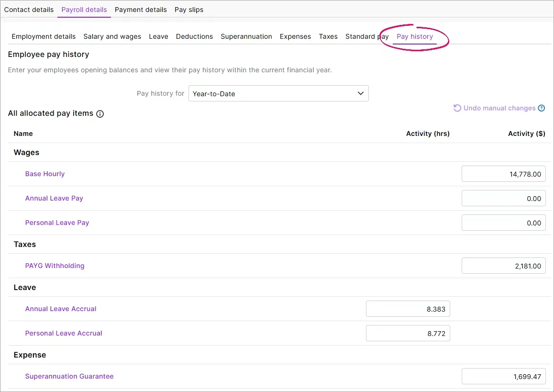Image resolution: width=554 pixels, height=392 pixels.
Task: Open the Pay slips tab
Action: pyautogui.click(x=188, y=10)
